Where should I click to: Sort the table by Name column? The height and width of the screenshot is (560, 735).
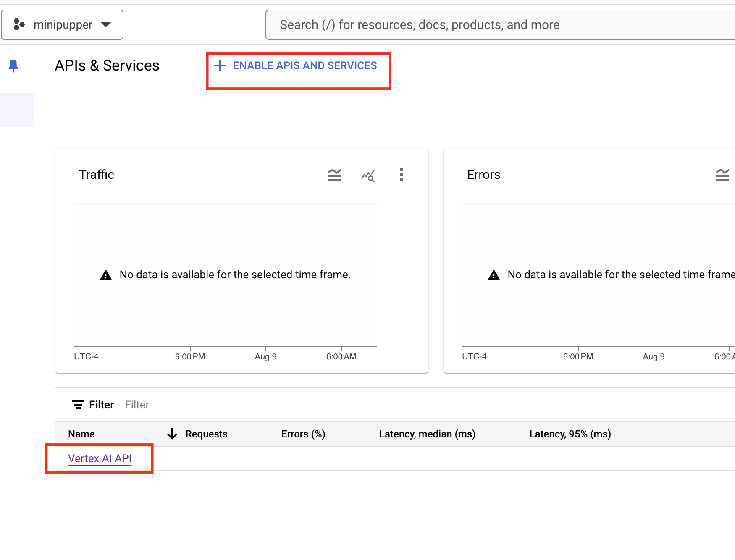click(x=81, y=434)
